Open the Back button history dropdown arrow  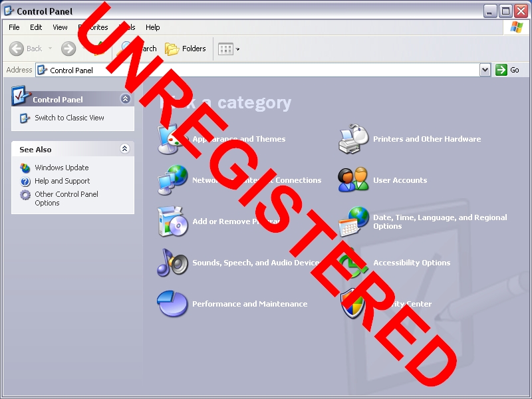pyautogui.click(x=51, y=49)
